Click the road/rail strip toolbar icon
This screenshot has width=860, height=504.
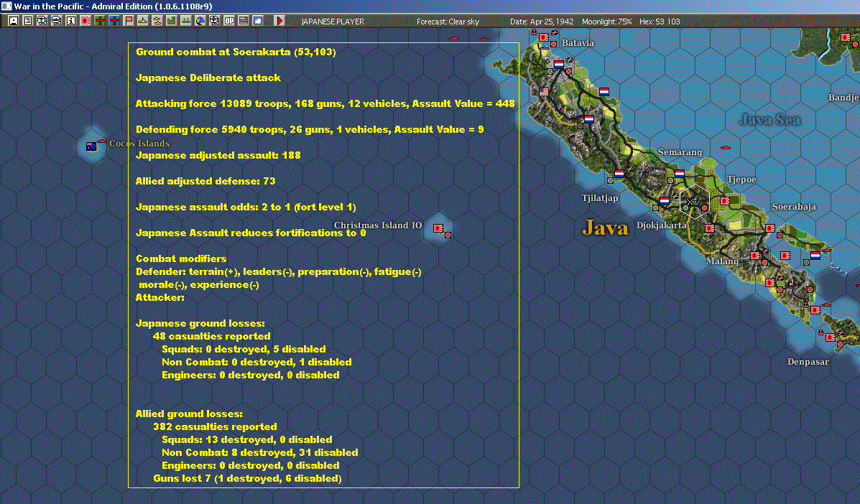pyautogui.click(x=243, y=21)
